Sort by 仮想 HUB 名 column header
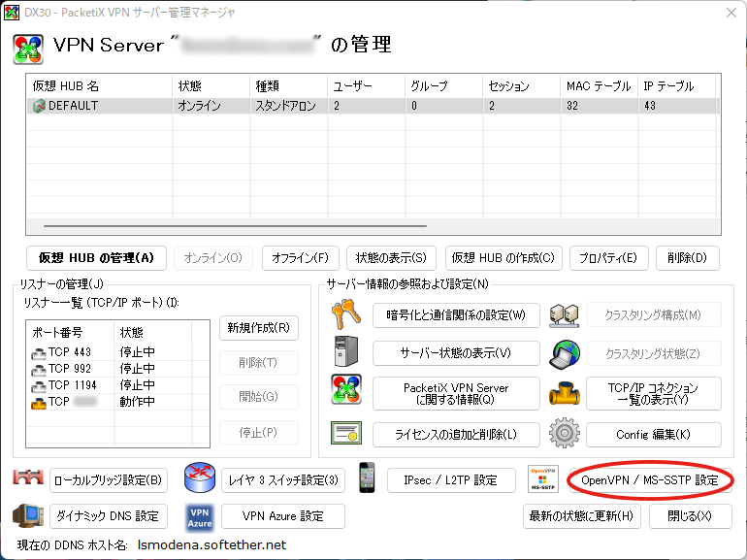The image size is (747, 560). (100, 86)
